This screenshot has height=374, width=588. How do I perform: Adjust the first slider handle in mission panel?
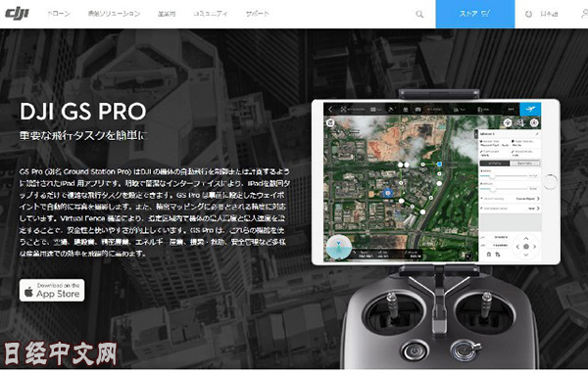[x=492, y=176]
